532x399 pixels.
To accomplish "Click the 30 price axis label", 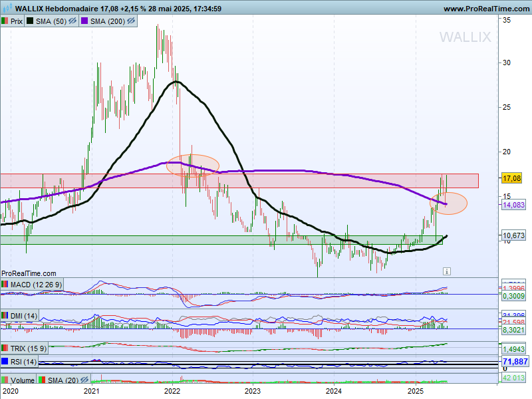I will (507, 63).
